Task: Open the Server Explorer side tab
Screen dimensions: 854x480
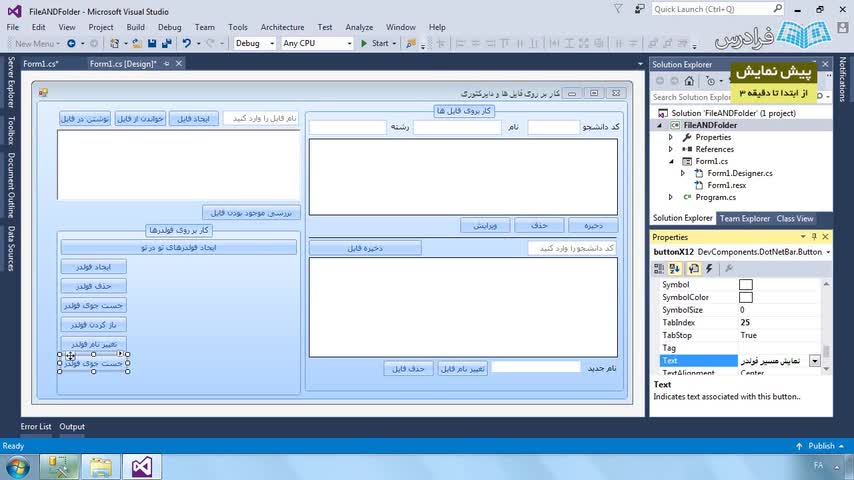Action: click(x=11, y=82)
